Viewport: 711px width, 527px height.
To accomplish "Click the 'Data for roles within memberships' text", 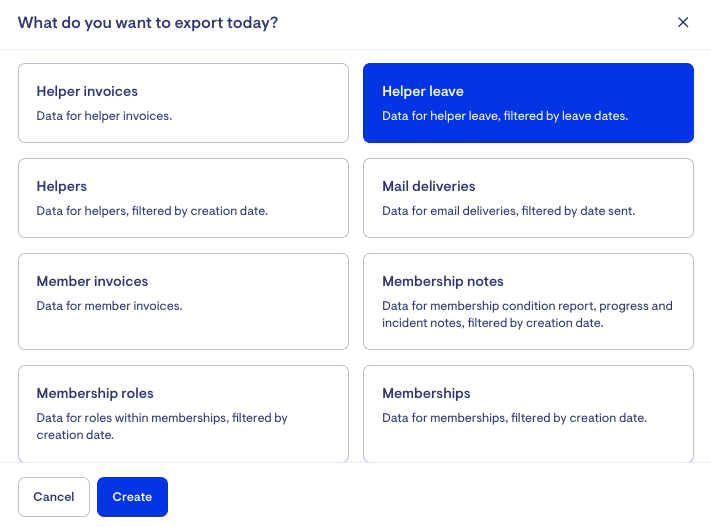I will (132, 418).
